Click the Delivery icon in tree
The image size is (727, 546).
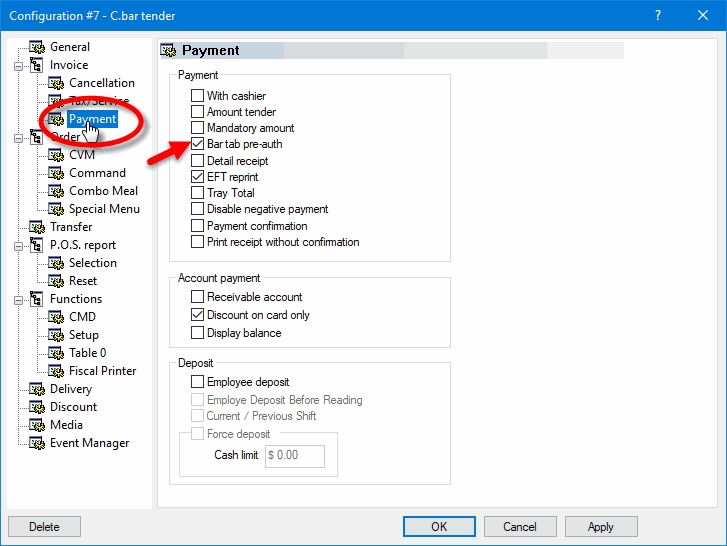point(37,389)
